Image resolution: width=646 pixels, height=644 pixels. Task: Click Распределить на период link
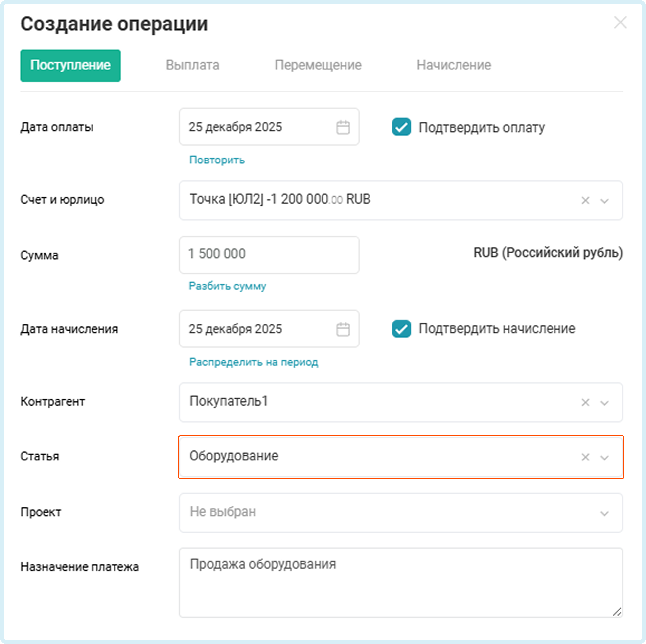click(254, 362)
